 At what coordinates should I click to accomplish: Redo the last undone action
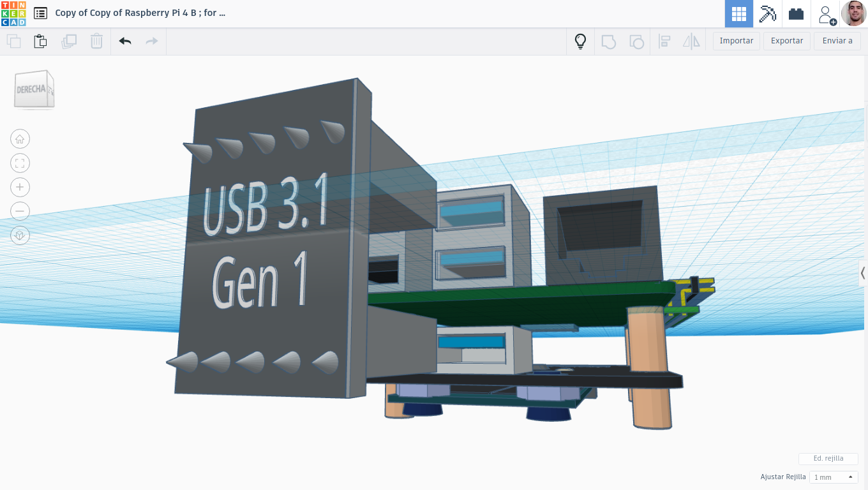coord(152,41)
